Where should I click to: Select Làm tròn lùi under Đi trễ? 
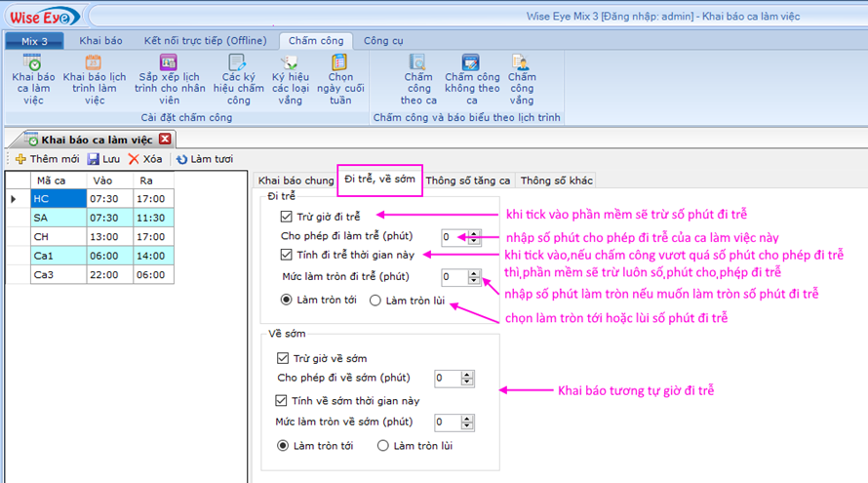[x=375, y=301]
